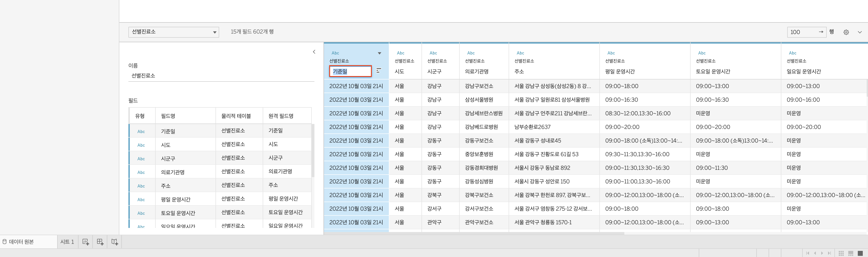Change data type Abc of 시도 column

[x=400, y=53]
